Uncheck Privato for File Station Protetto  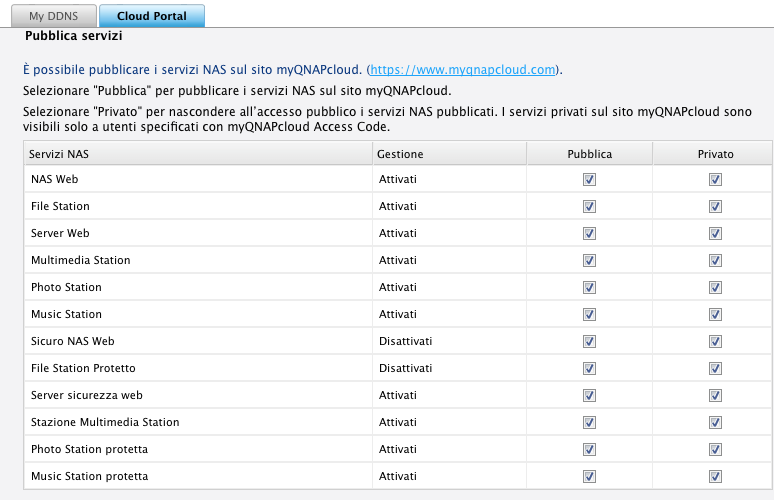(715, 368)
